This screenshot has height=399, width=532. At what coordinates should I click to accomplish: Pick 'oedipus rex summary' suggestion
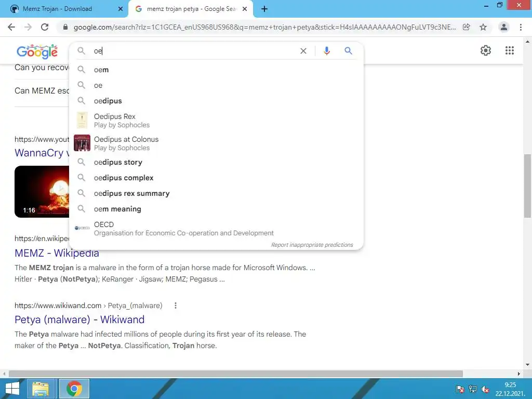coord(216,193)
